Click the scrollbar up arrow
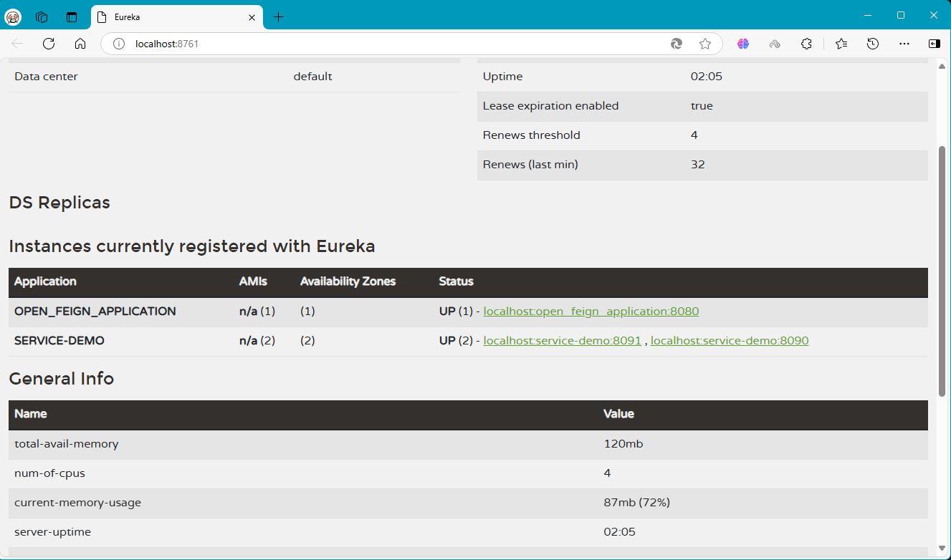 942,65
